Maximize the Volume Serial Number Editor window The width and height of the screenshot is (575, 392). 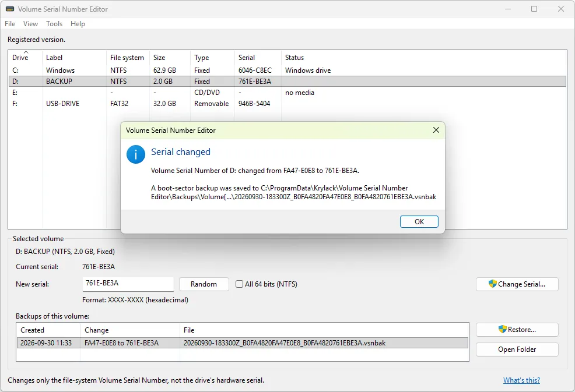534,9
